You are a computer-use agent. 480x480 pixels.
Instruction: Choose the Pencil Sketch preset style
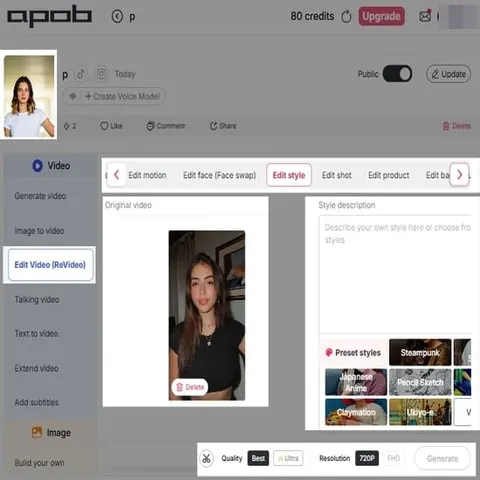coord(420,382)
